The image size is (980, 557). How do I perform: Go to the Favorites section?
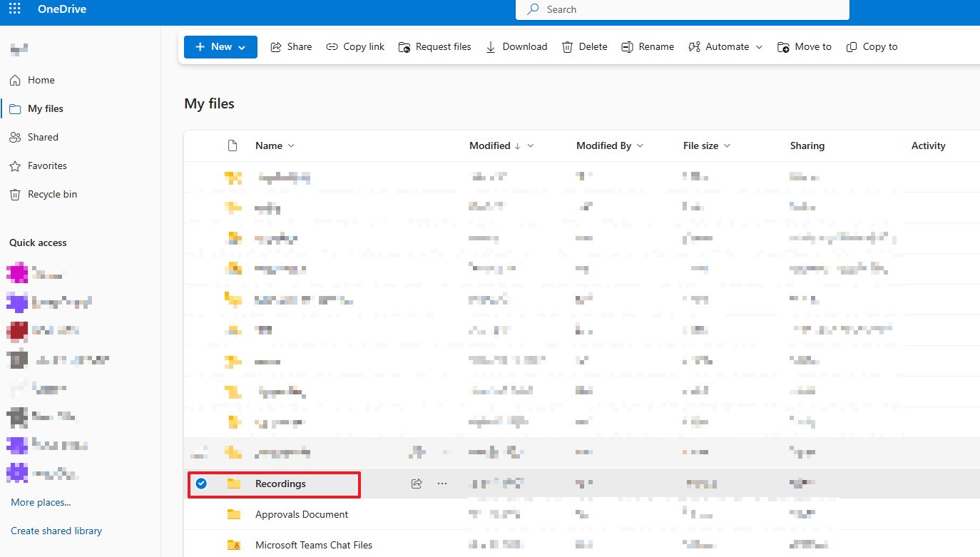47,165
